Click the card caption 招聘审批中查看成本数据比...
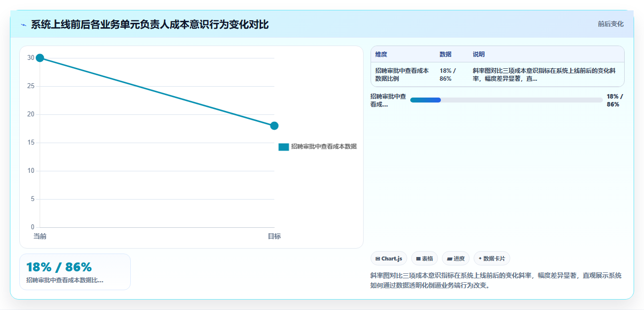 point(65,280)
